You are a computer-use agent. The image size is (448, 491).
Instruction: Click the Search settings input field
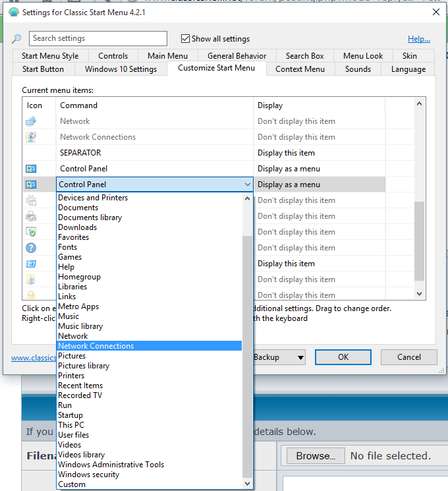(x=98, y=38)
